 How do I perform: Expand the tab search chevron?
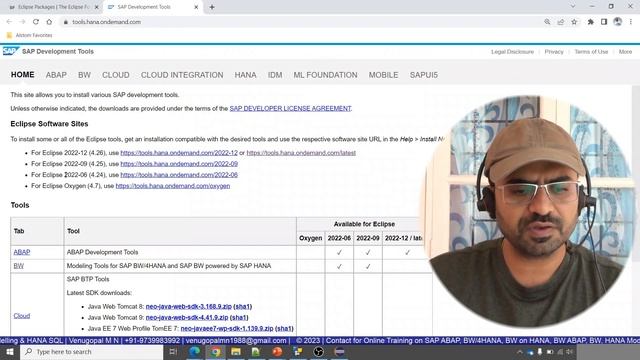click(573, 6)
